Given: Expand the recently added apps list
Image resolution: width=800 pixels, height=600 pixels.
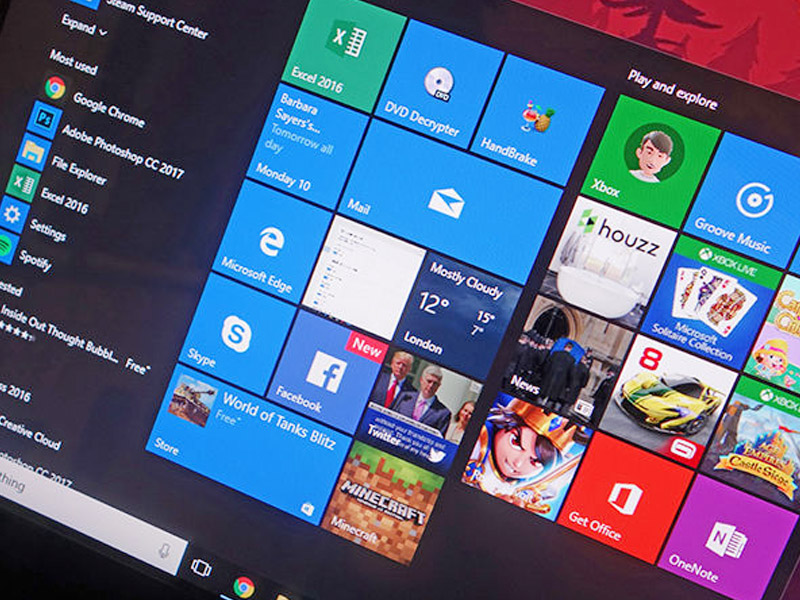Looking at the screenshot, I should (x=84, y=26).
